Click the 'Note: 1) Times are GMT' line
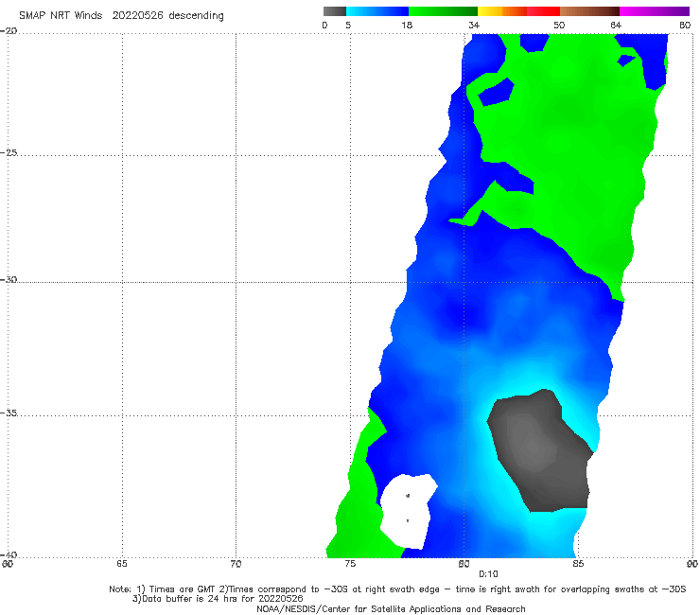Image resolution: width=700 pixels, height=615 pixels. 397,589
